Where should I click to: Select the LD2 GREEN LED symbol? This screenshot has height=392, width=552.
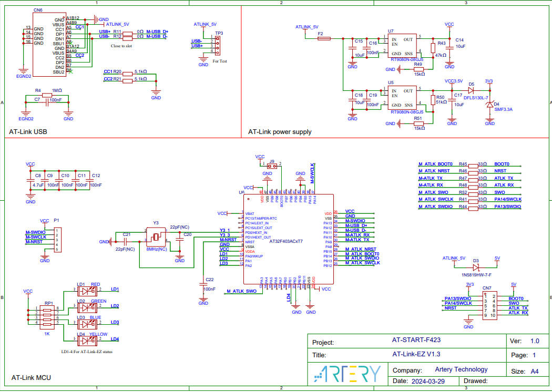[87, 308]
